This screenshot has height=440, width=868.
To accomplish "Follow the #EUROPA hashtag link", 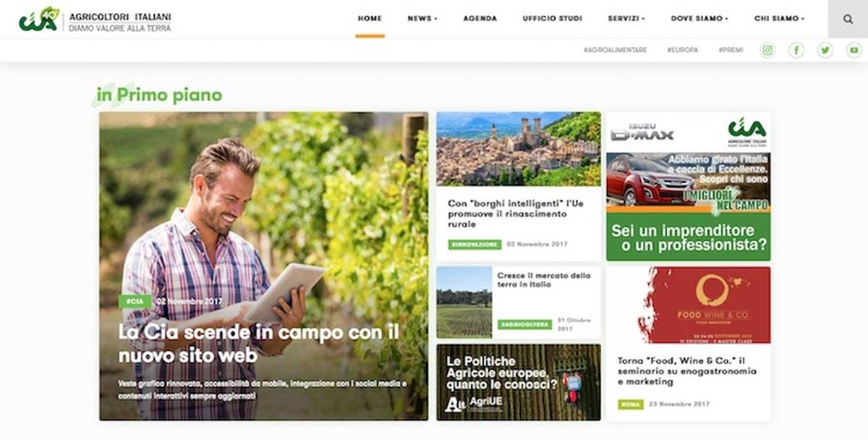I will 683,50.
